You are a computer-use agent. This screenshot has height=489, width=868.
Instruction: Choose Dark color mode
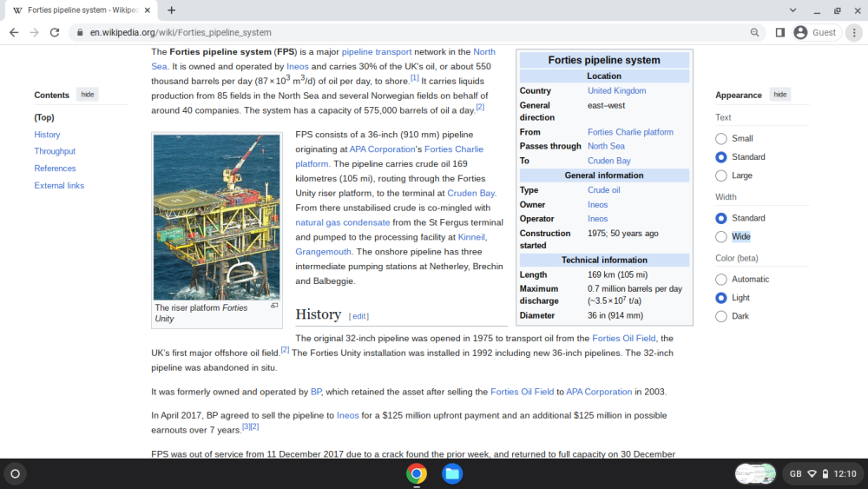pyautogui.click(x=720, y=316)
